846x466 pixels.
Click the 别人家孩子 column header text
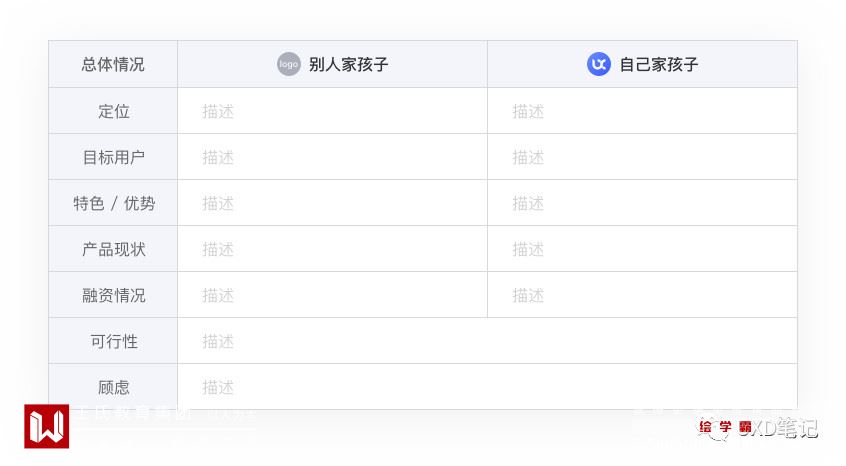[348, 64]
